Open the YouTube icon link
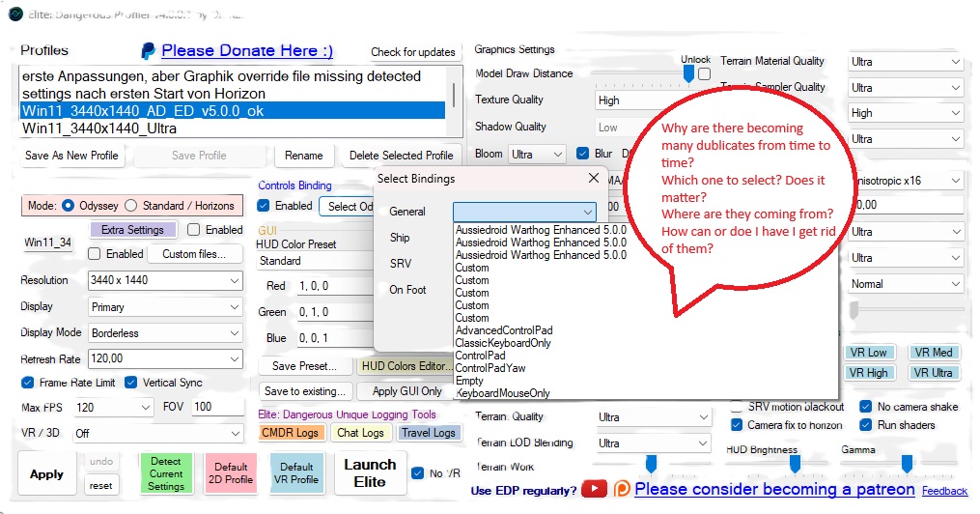 click(x=594, y=489)
